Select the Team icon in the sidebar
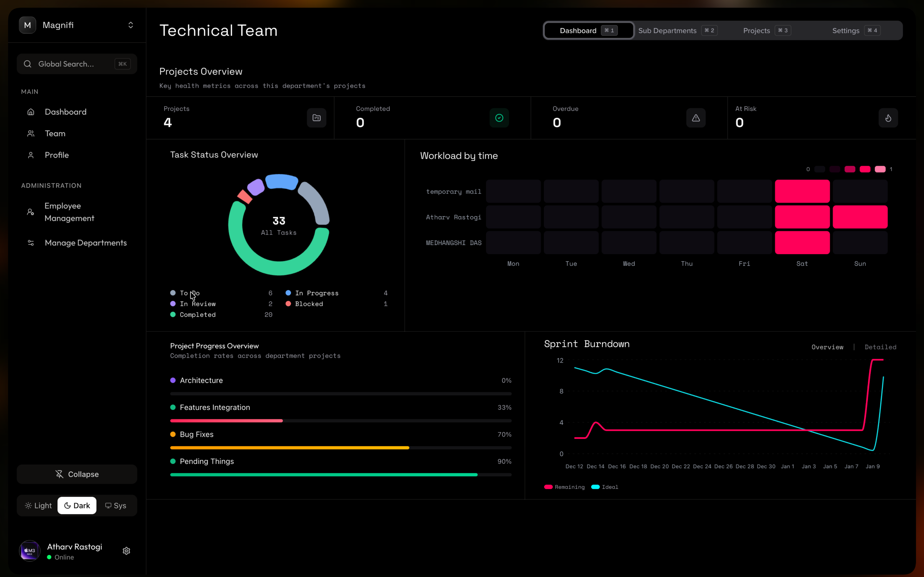The width and height of the screenshot is (924, 577). [31, 133]
